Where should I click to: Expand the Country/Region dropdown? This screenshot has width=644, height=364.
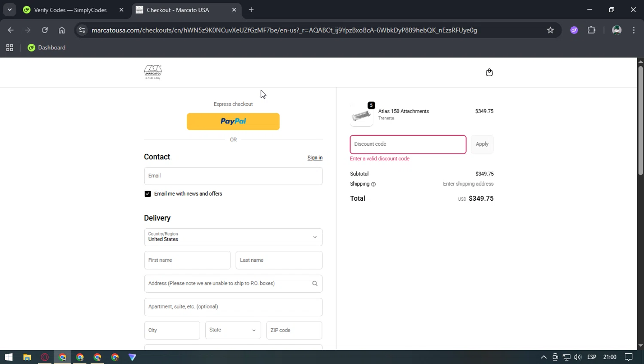tap(233, 237)
